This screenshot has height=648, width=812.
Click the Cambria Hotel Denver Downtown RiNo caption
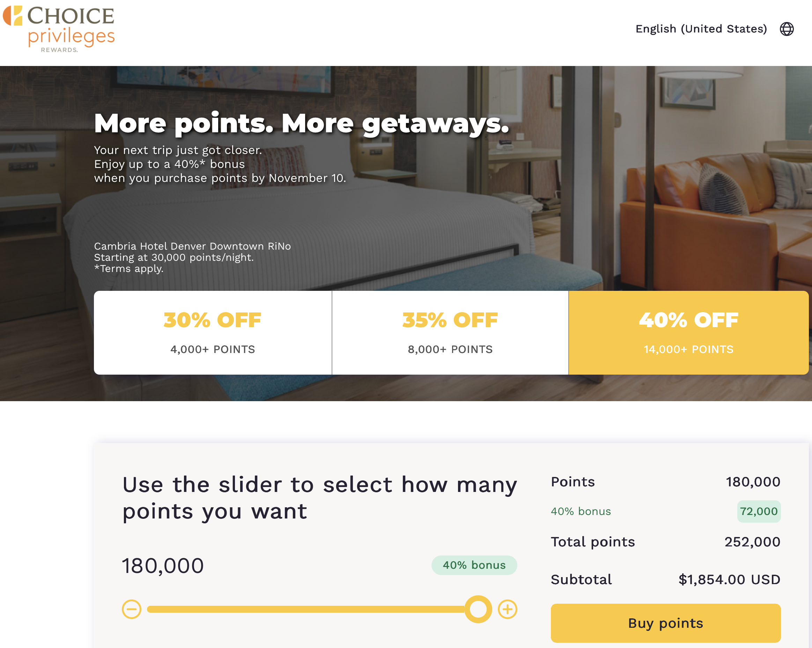(192, 246)
